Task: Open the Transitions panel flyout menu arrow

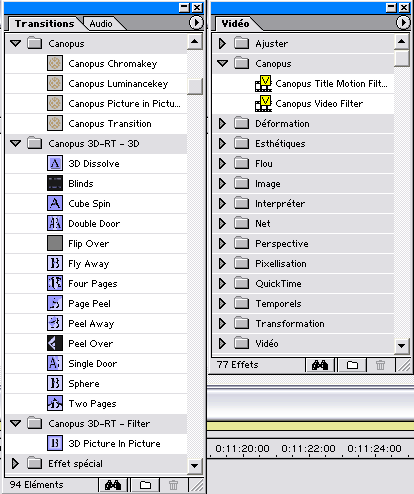Action: [196, 23]
